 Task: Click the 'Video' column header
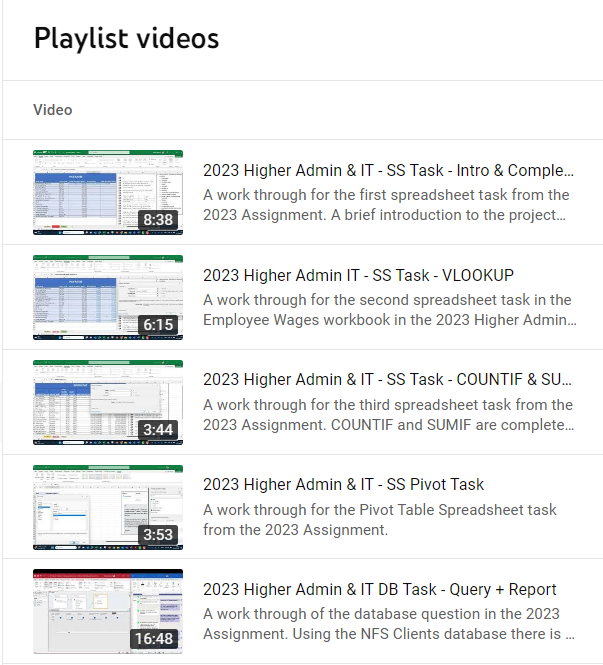coord(53,110)
